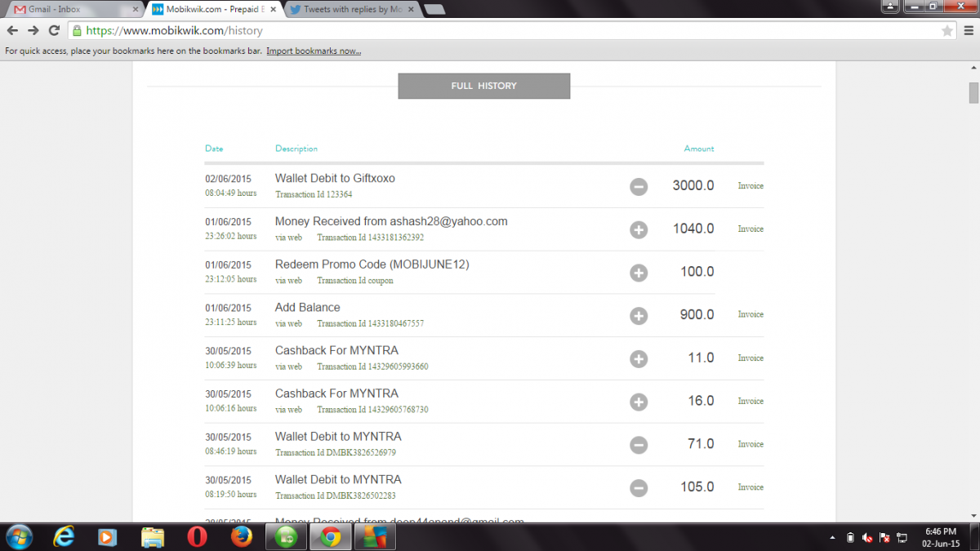Screen dimensions: 980x551
Task: Click the Chrome icon in the taskbar
Action: [330, 537]
